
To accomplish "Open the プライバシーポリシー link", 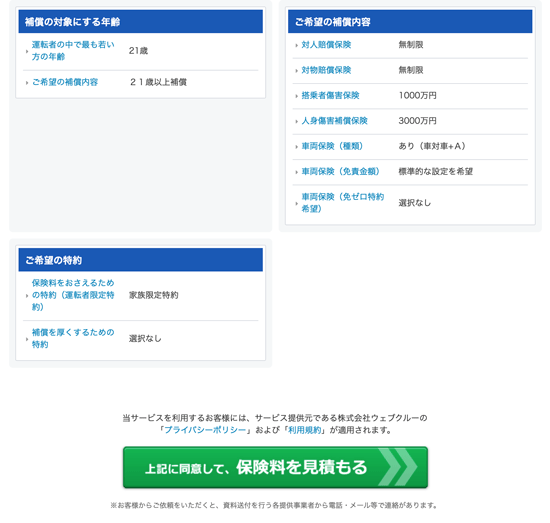I will pyautogui.click(x=205, y=430).
